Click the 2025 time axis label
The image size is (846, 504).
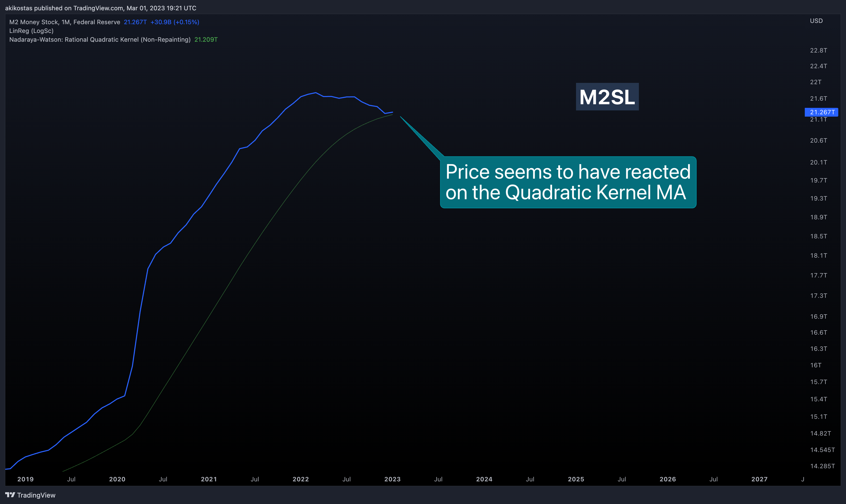pyautogui.click(x=576, y=479)
